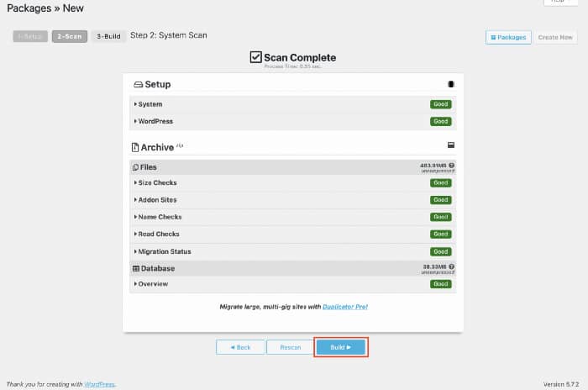This screenshot has height=390, width=588.
Task: Expand the Name Checks details
Action: (x=159, y=217)
